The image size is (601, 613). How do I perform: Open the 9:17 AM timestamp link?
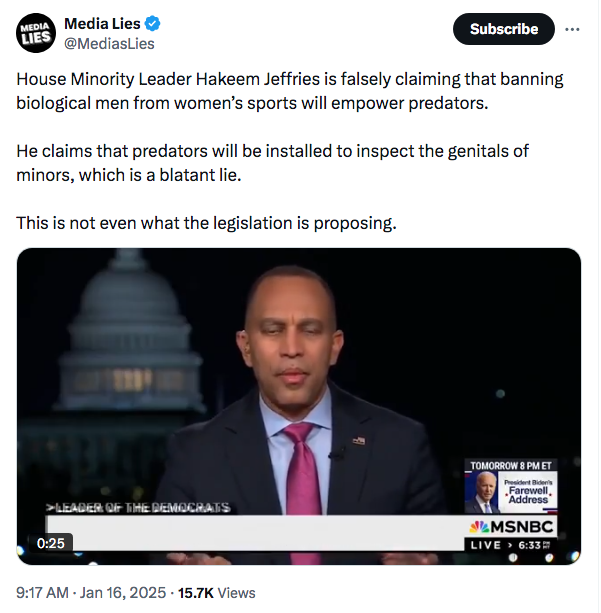42,593
